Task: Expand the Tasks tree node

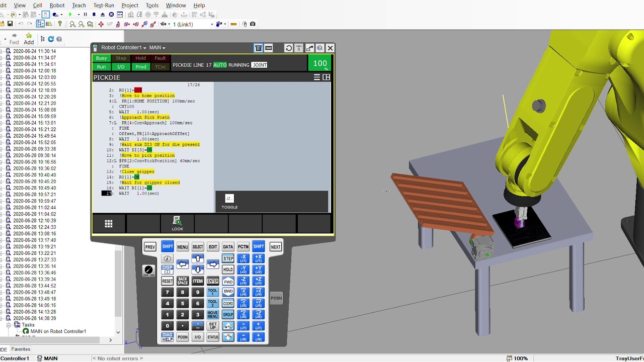Action: coord(9,325)
